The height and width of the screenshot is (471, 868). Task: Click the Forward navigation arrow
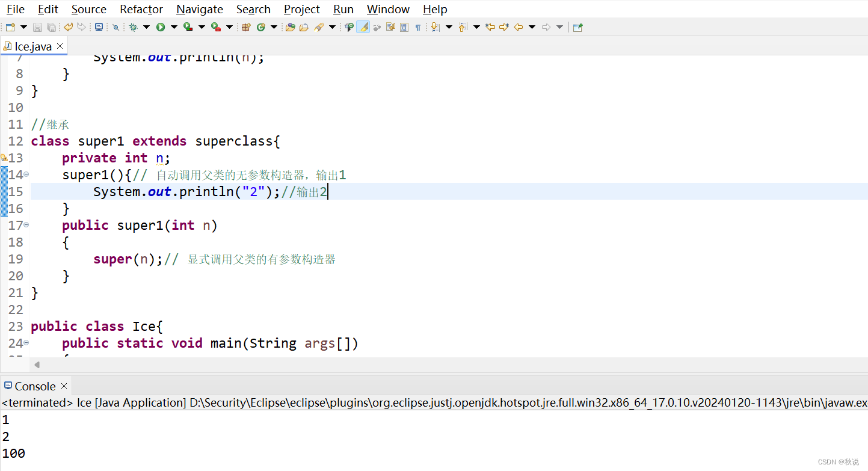[546, 27]
